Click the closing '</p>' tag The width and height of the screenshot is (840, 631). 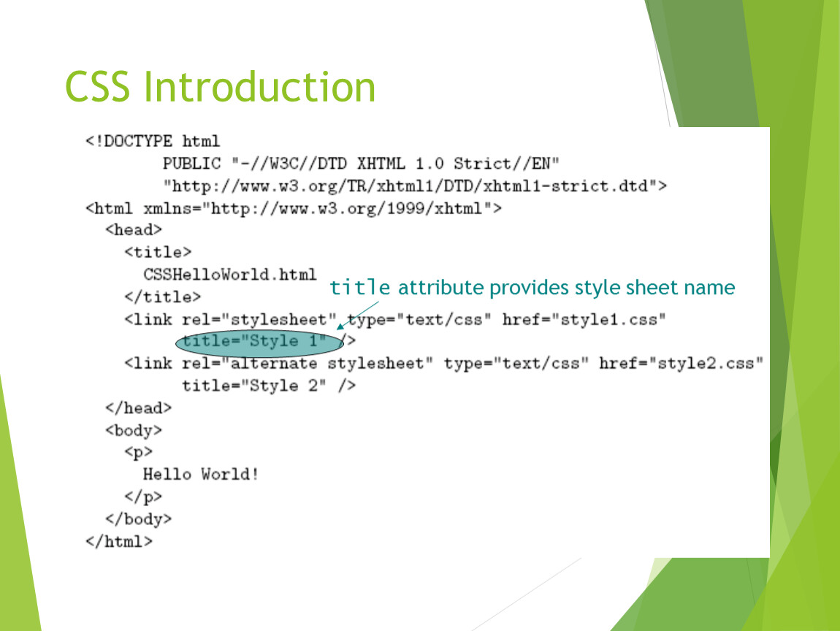tap(143, 497)
